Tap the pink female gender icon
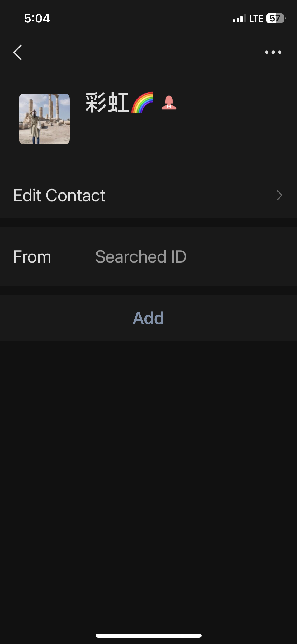297x644 pixels. click(x=169, y=103)
